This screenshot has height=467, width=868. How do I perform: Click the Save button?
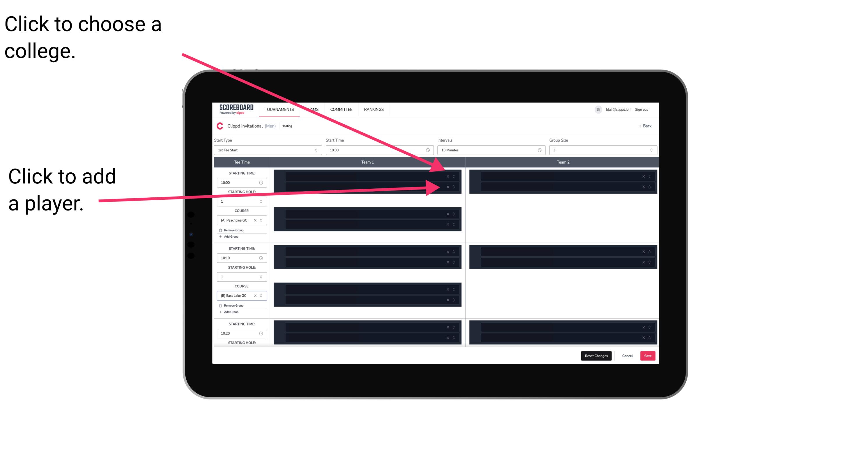click(647, 355)
